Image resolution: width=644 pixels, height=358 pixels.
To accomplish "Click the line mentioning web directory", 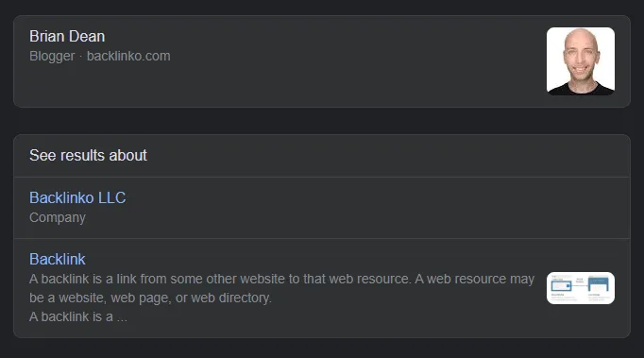I will pos(150,298).
